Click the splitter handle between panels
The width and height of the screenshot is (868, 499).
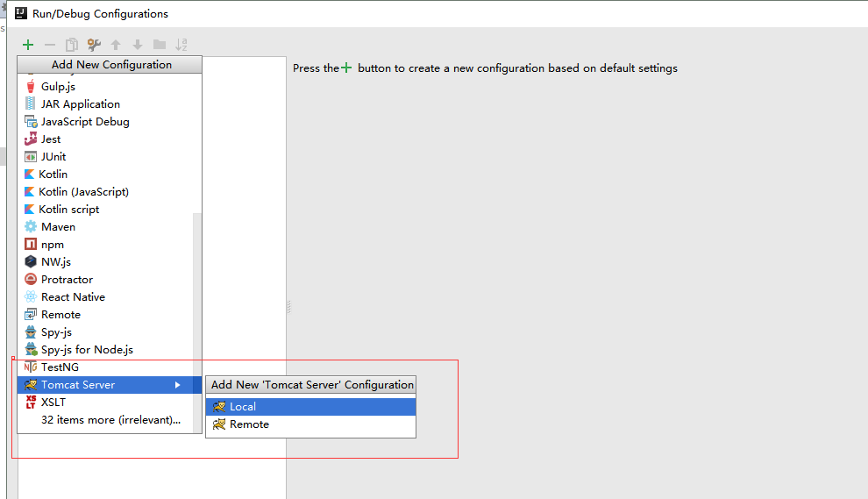pos(289,307)
